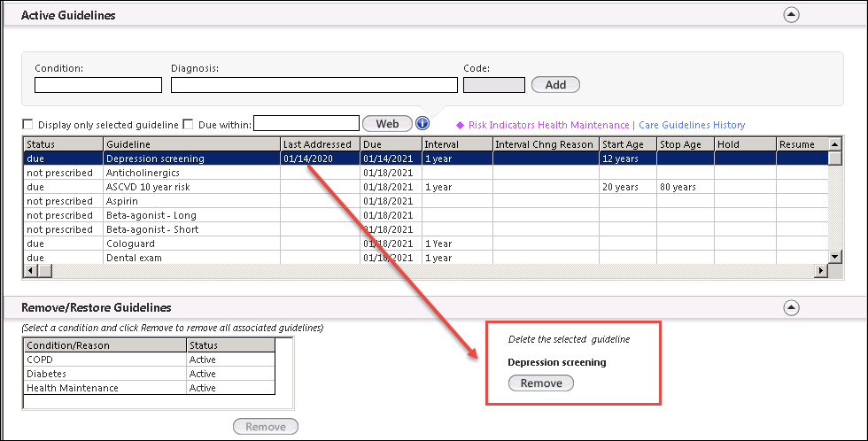The height and width of the screenshot is (441, 868).
Task: Open the Web button
Action: tap(387, 123)
